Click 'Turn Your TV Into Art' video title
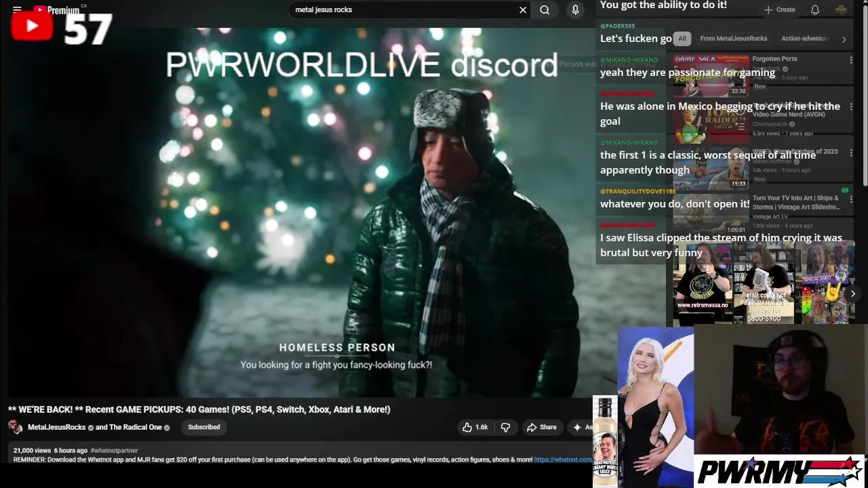Screen dimensions: 868x488 [x=797, y=203]
